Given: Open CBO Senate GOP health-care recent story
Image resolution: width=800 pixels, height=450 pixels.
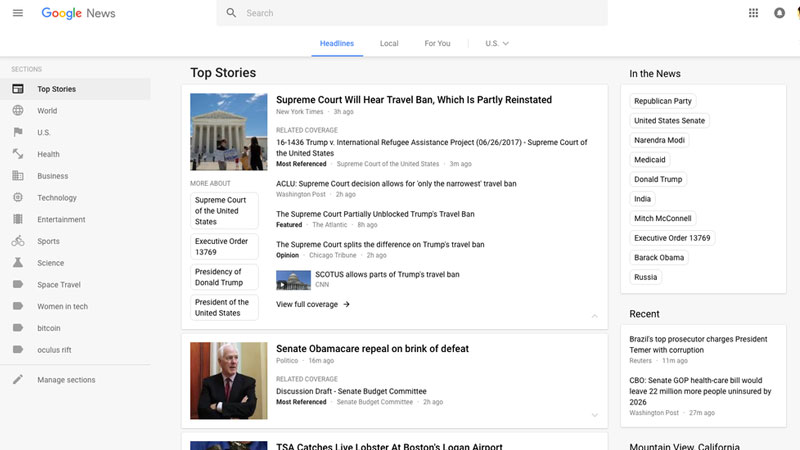Looking at the screenshot, I should (700, 391).
